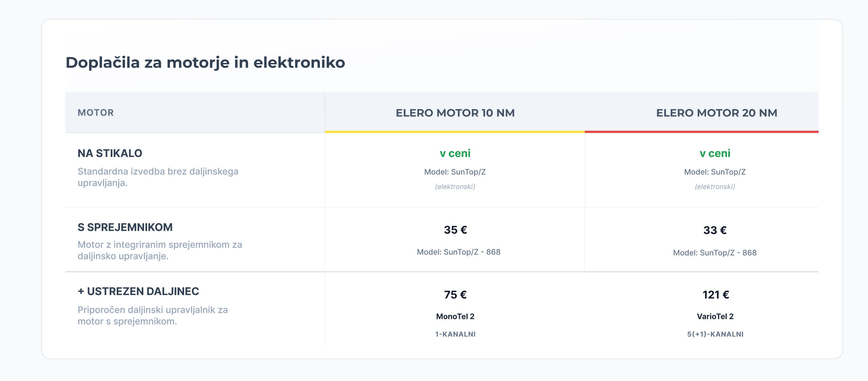Screen dimensions: 868x381
Task: Click the red underline below the 20 NM header
Action: click(702, 132)
